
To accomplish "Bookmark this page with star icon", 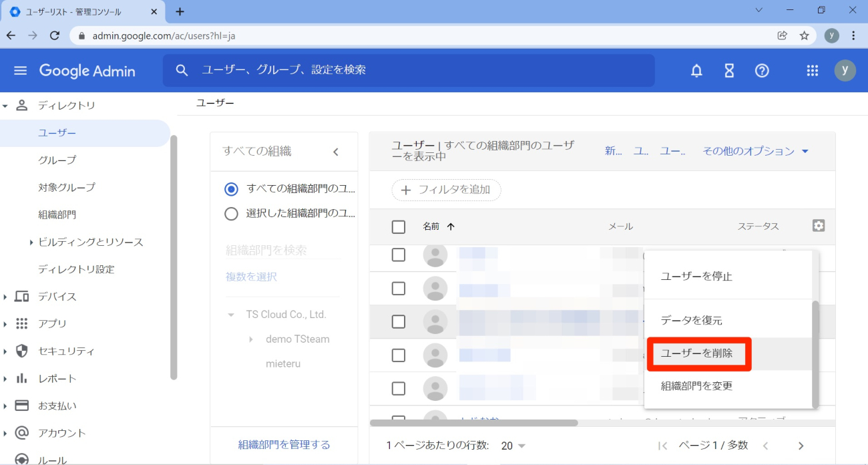I will [x=804, y=36].
